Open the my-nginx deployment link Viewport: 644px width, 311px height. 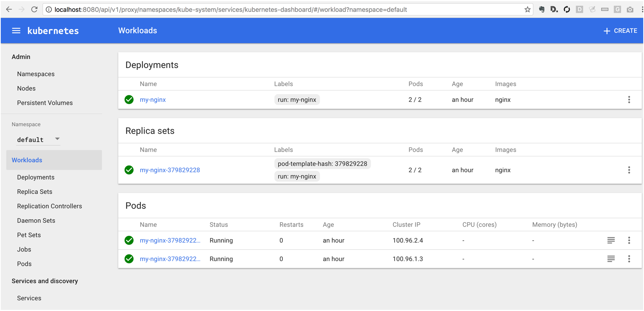point(153,100)
